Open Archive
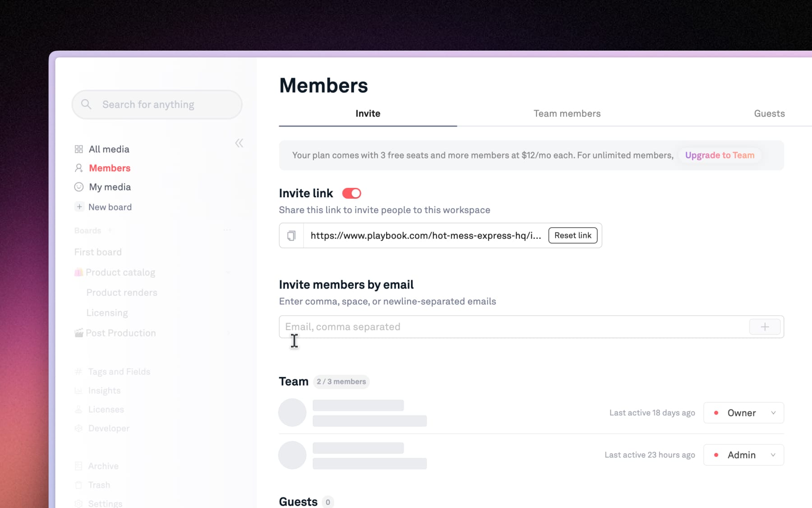Image resolution: width=812 pixels, height=508 pixels. pos(103,466)
